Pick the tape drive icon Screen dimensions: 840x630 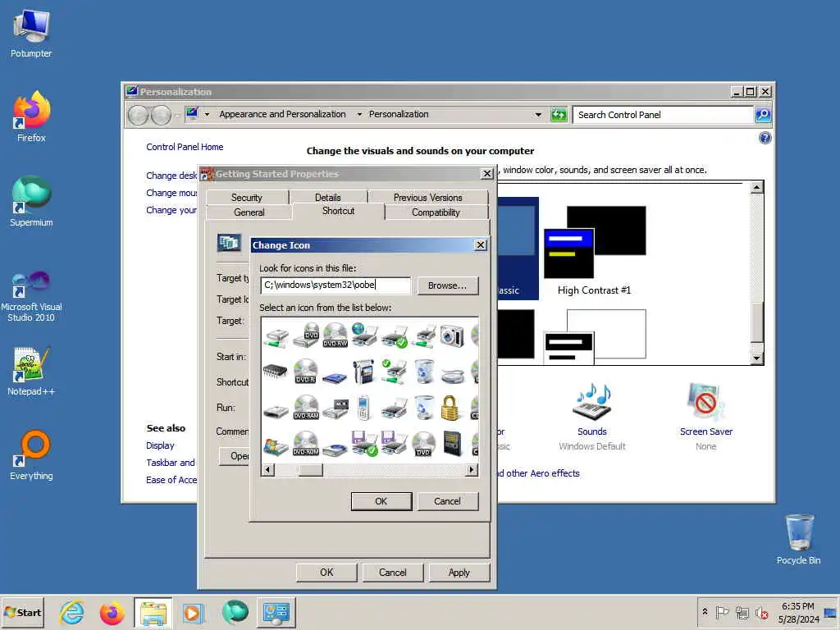[336, 409]
